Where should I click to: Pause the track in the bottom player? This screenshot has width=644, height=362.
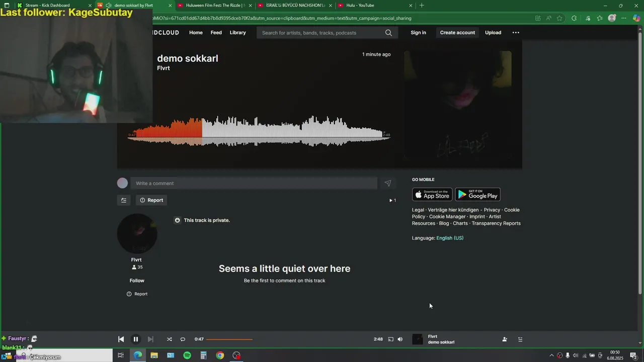click(135, 339)
